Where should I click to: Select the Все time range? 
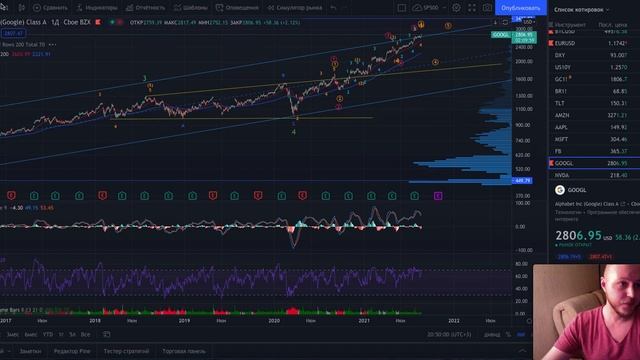[85, 334]
